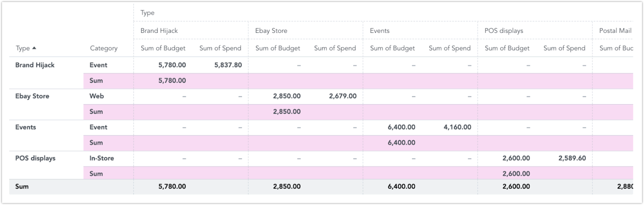Click the top Type column attribute header

click(x=147, y=13)
